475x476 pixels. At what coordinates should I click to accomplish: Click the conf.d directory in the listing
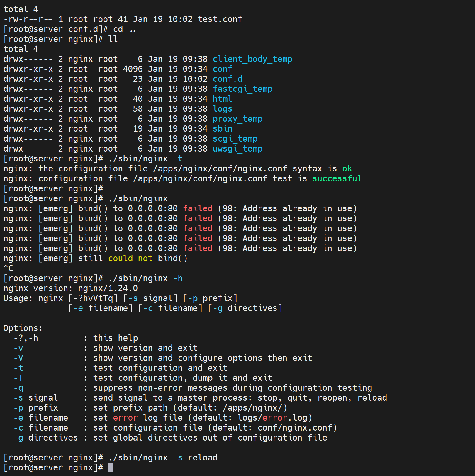tap(228, 79)
